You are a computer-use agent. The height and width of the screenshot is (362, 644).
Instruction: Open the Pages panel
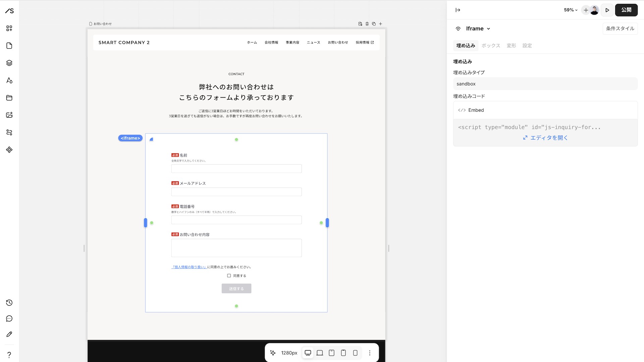coord(9,46)
